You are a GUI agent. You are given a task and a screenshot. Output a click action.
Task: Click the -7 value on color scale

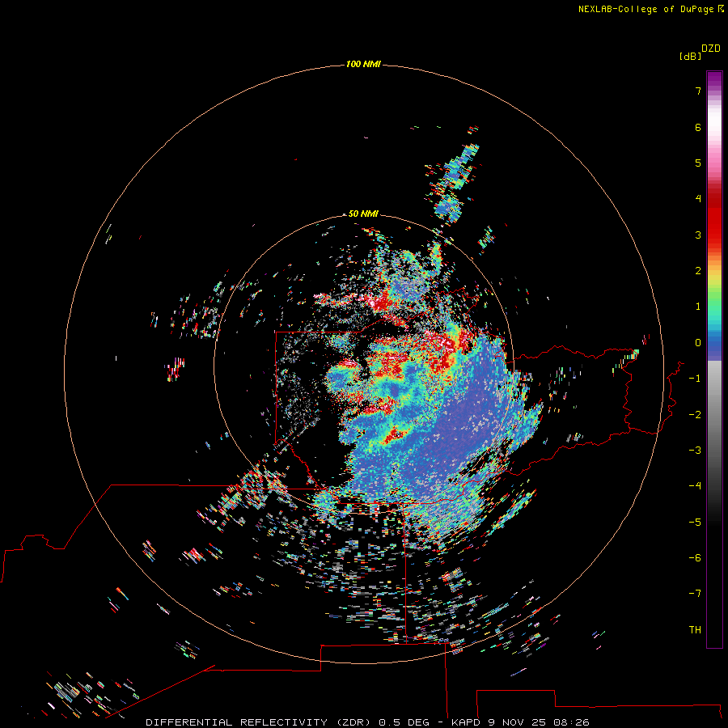coord(695,594)
